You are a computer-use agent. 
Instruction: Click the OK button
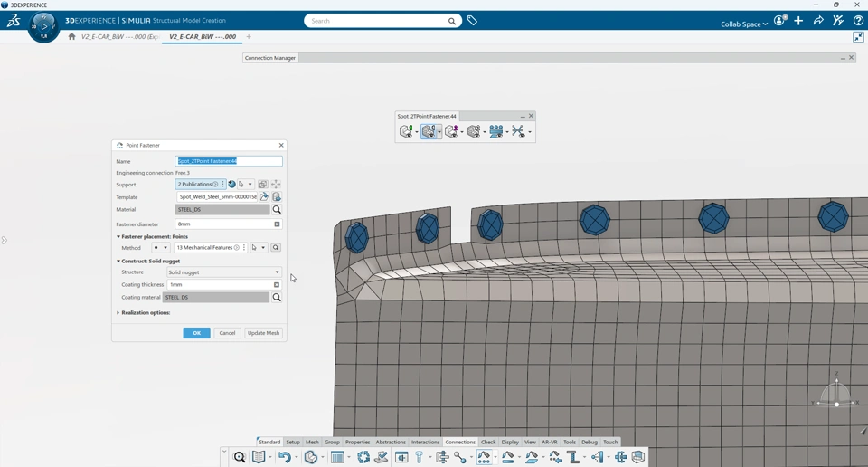coord(196,333)
